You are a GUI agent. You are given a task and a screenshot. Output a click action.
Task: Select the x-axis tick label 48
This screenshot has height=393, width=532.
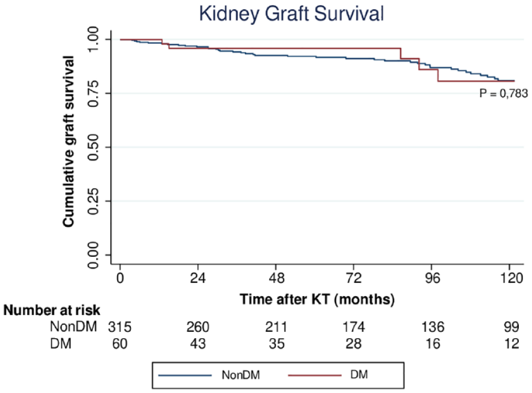(276, 278)
